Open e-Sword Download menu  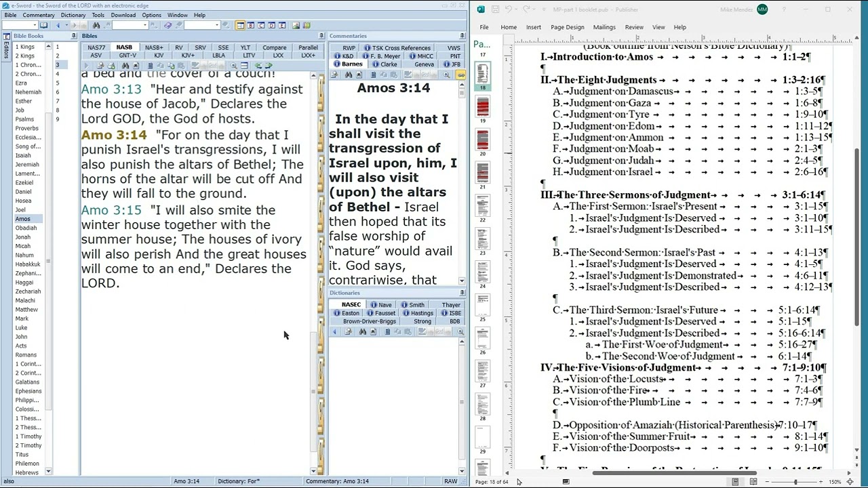(123, 15)
